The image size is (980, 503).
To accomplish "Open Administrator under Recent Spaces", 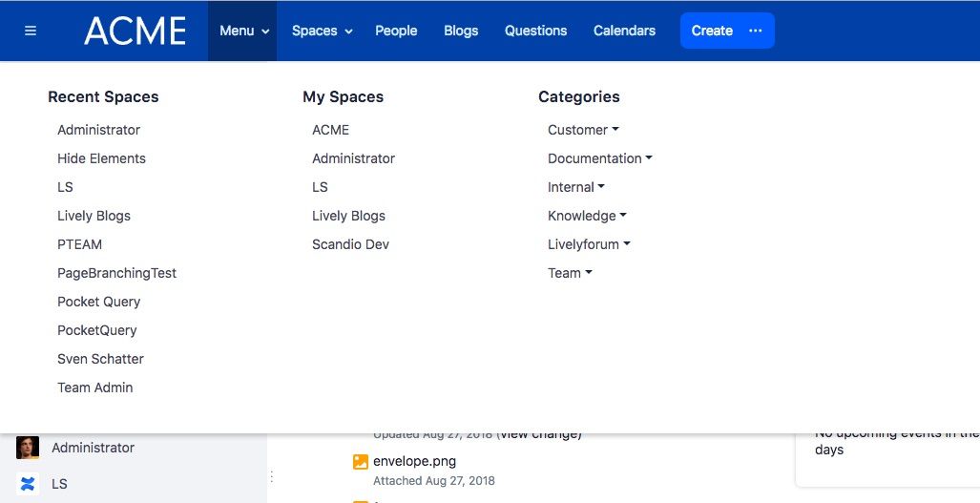I will pos(98,130).
